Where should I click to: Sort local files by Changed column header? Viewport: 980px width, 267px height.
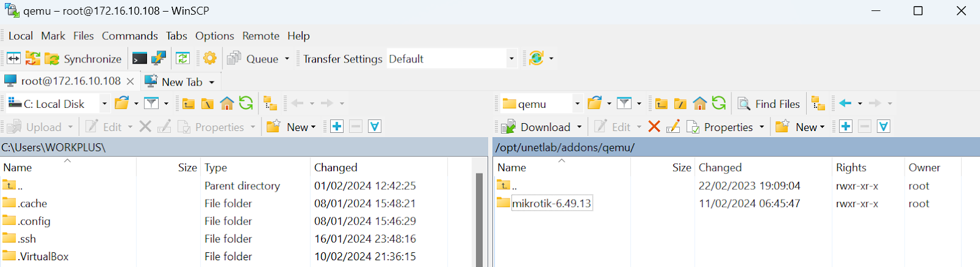(379, 167)
